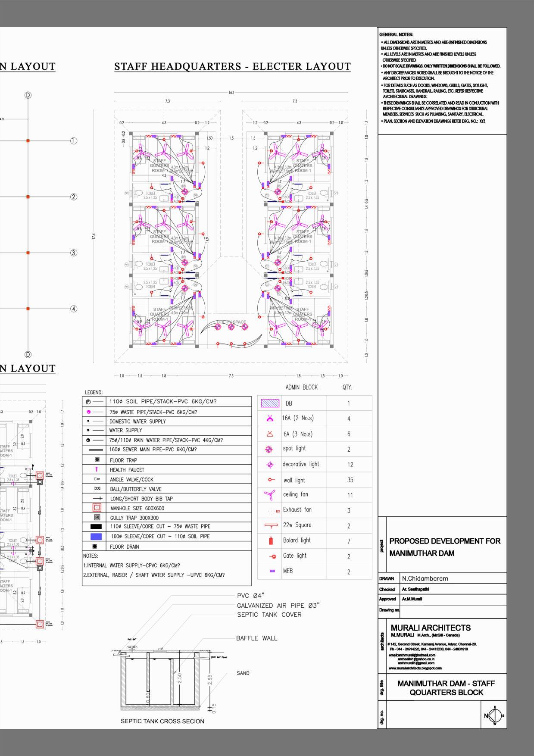The height and width of the screenshot is (756, 534).
Task: Click the wall light legend symbol
Action: point(272,480)
